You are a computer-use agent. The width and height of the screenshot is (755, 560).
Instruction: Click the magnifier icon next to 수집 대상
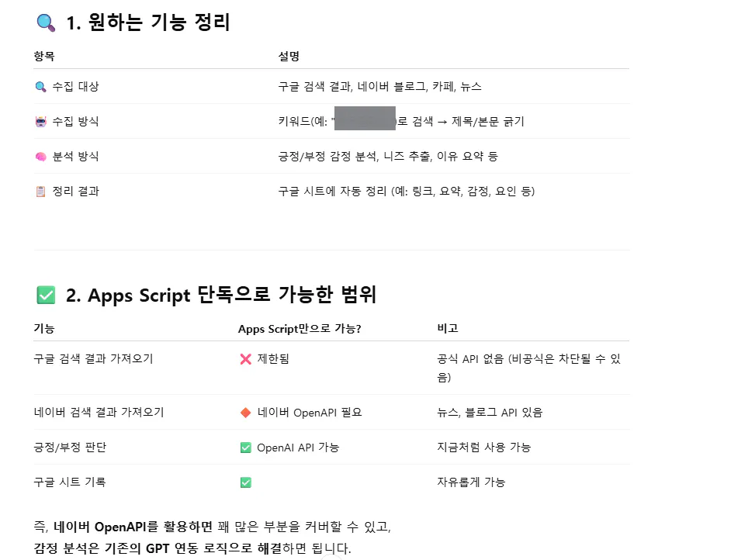(41, 87)
